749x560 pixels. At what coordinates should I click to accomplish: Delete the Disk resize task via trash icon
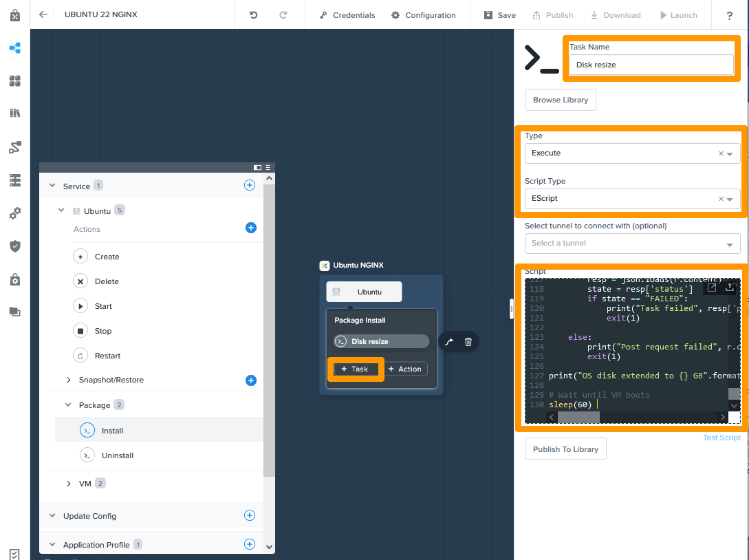coord(468,341)
